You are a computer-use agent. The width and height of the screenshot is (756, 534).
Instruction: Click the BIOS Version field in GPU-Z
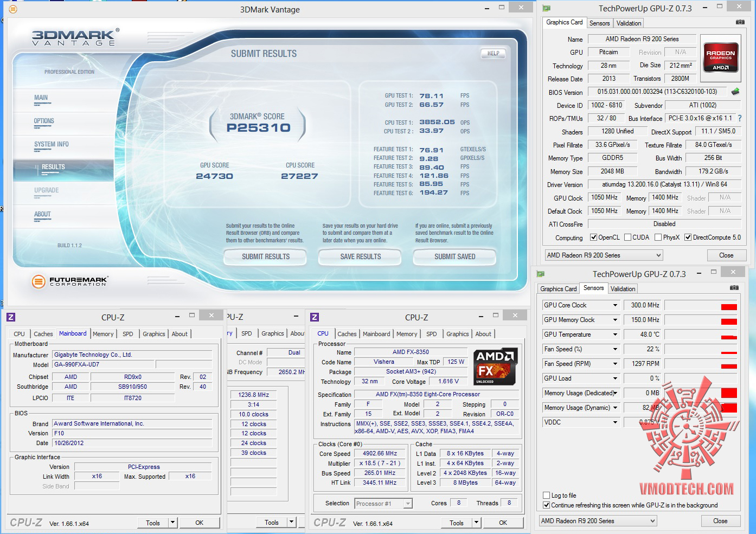pos(657,92)
